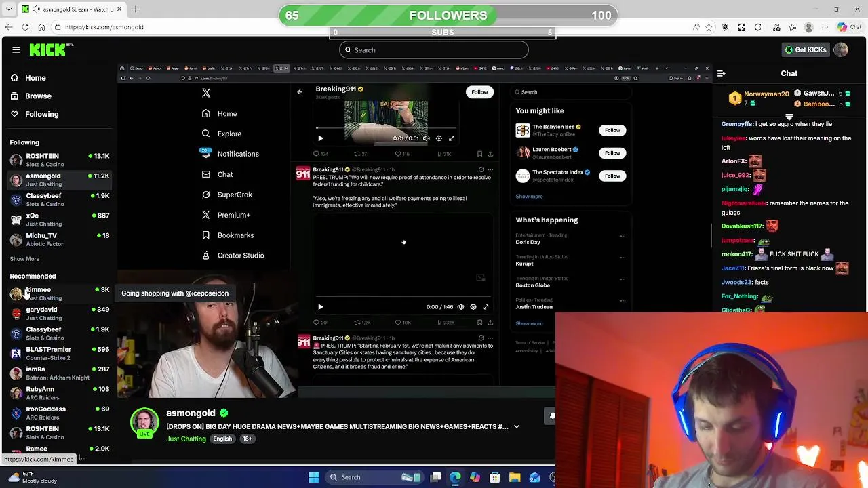
Task: Open browser settings three-dot menu
Action: [825, 27]
